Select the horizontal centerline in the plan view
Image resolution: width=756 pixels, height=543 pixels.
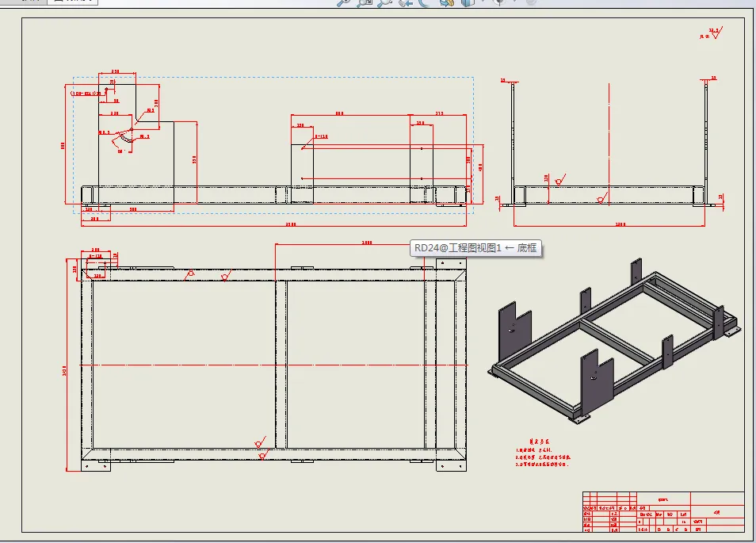273,365
